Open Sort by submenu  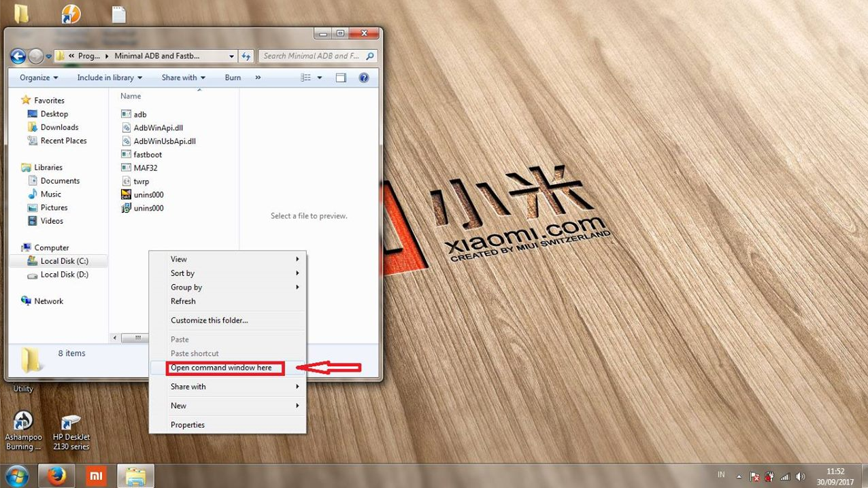tap(227, 273)
